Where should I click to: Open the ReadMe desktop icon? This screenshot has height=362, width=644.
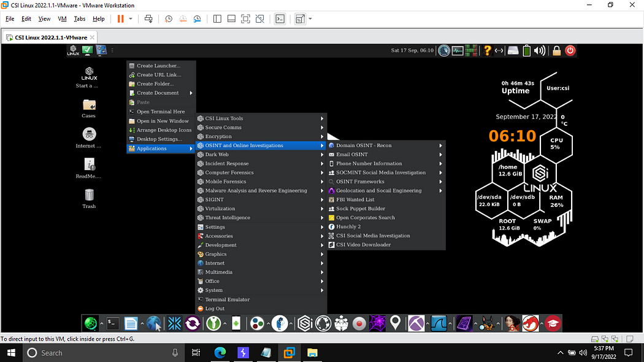(89, 169)
